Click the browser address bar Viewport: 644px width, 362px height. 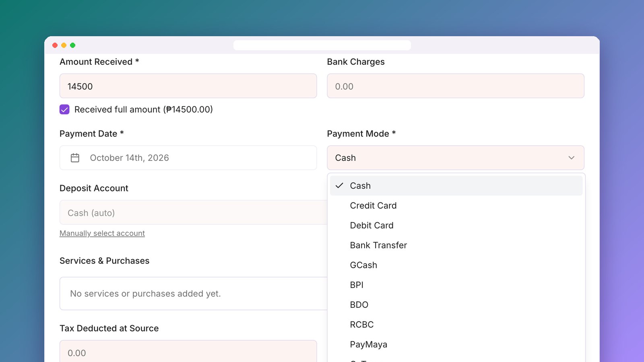click(322, 45)
